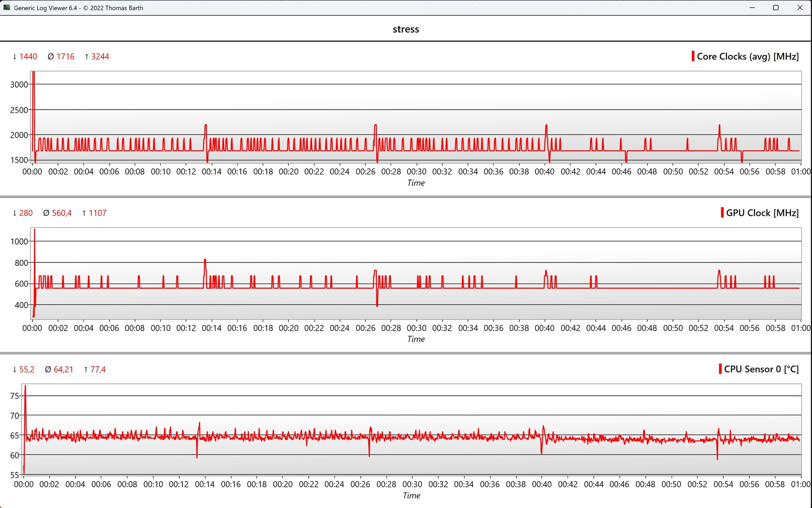
Task: Click the Core Clocks maximum value 3244
Action: click(x=100, y=56)
